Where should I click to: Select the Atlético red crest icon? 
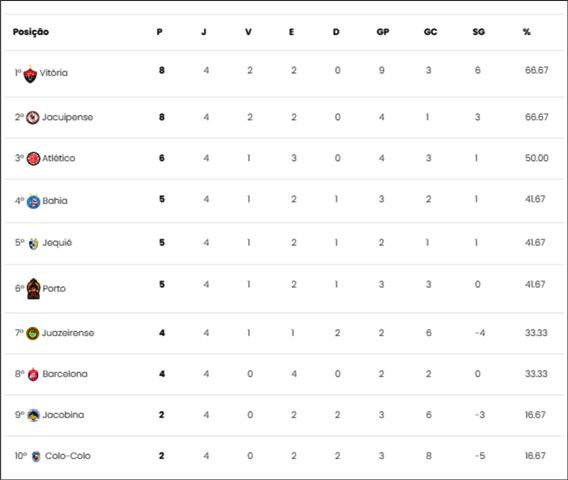click(33, 159)
